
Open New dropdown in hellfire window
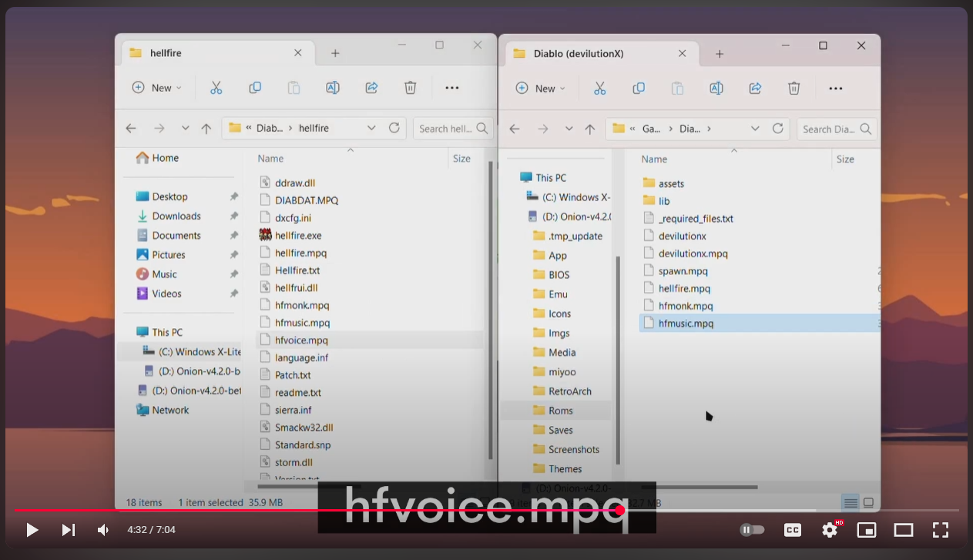coord(157,88)
